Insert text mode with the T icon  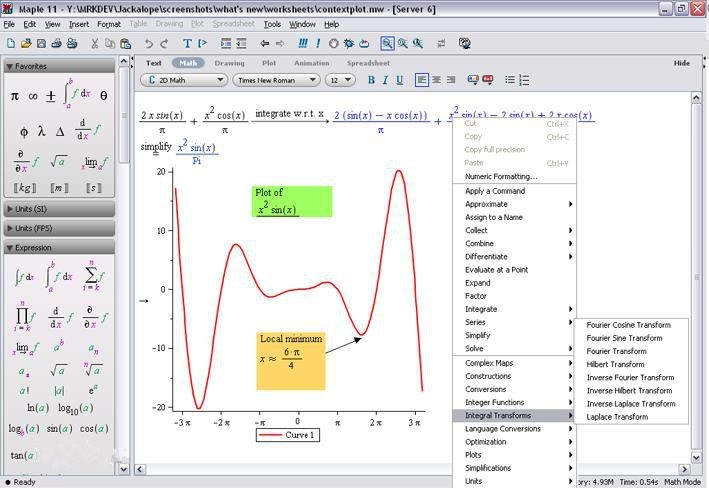187,43
